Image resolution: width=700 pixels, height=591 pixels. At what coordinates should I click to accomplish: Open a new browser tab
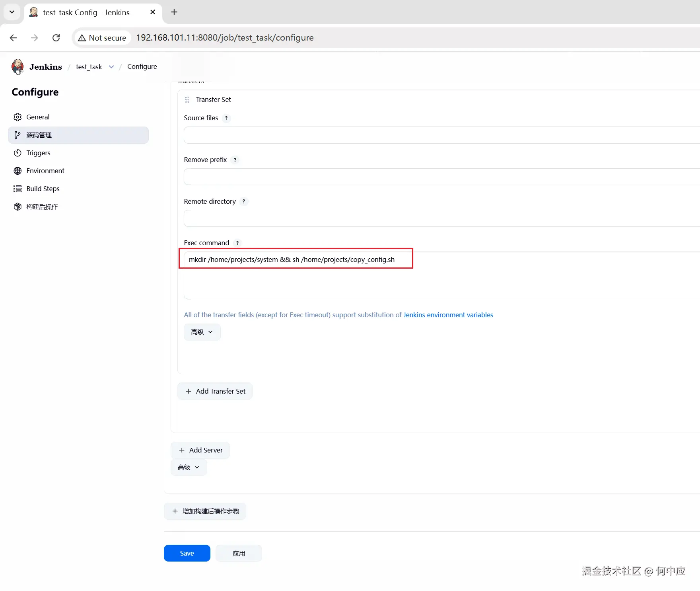click(174, 12)
